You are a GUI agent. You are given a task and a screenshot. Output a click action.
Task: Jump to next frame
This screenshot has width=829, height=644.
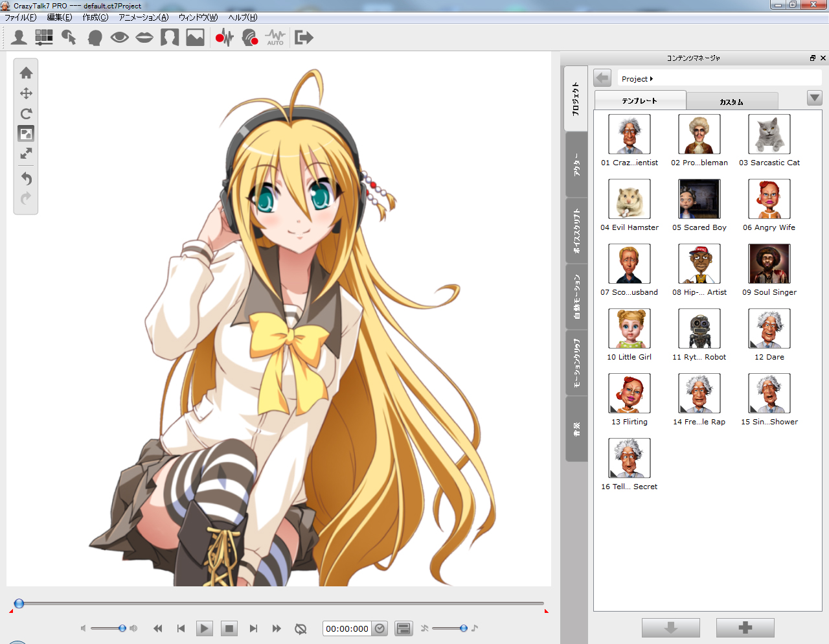253,628
